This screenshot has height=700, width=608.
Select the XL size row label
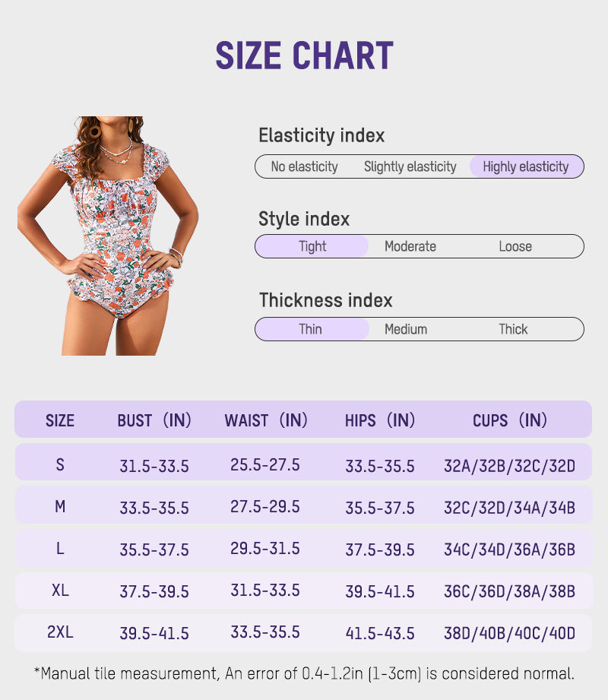(60, 590)
